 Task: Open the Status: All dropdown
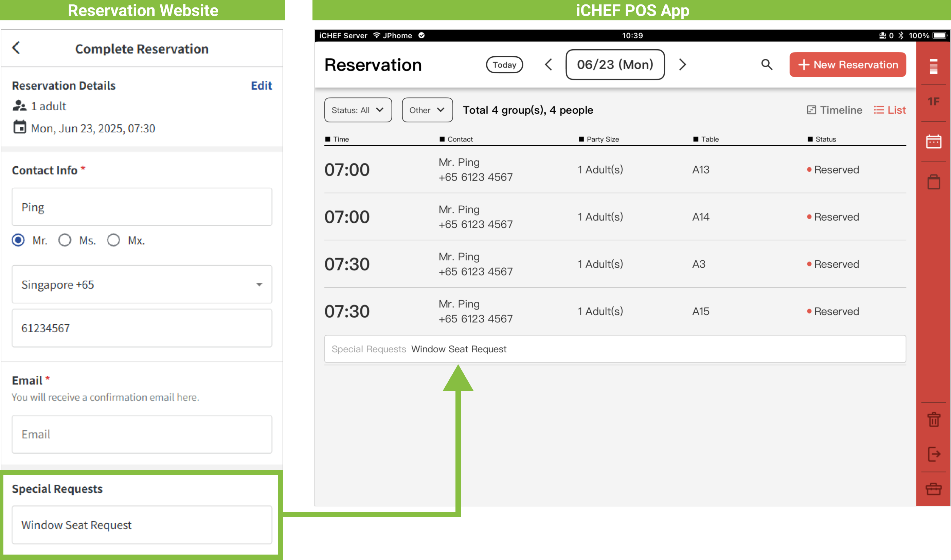click(358, 110)
